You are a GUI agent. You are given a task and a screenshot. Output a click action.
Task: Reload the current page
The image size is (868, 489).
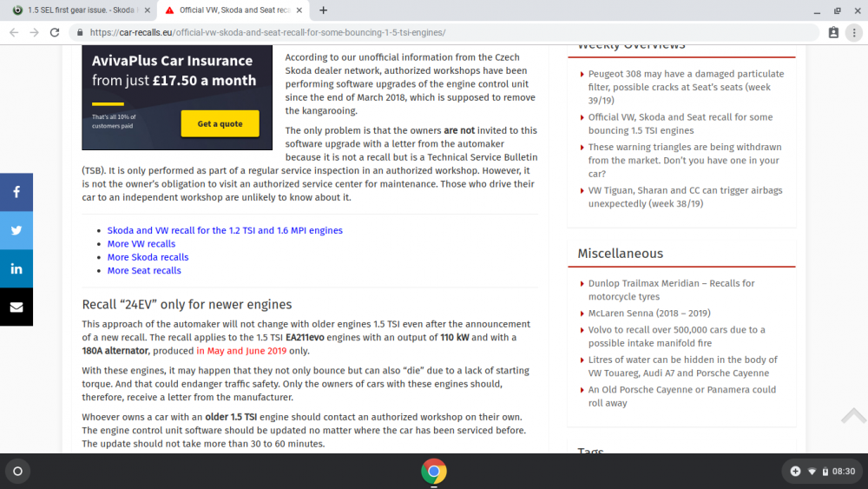[54, 33]
